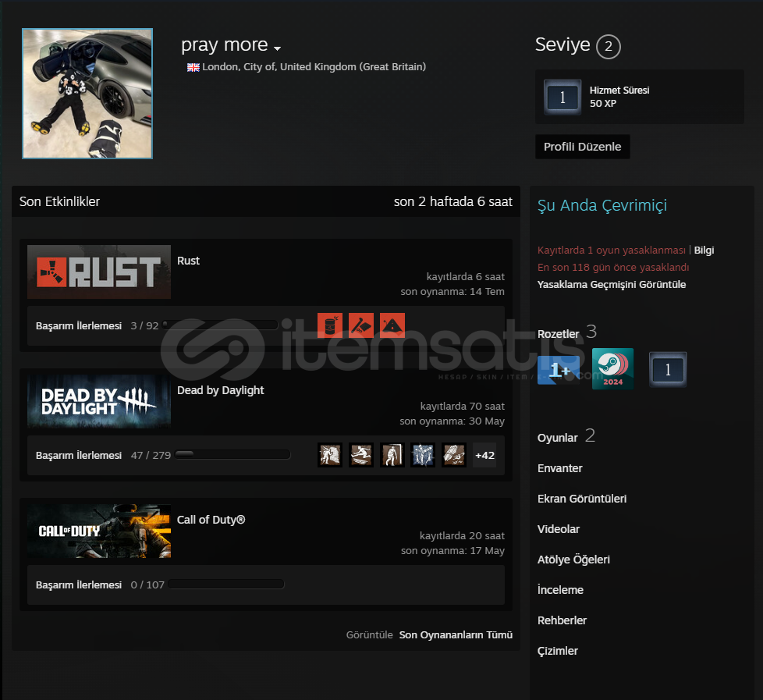Screen dimensions: 763x700
Task: Click the kayıtlarda 20 saat text
Action: click(x=463, y=535)
